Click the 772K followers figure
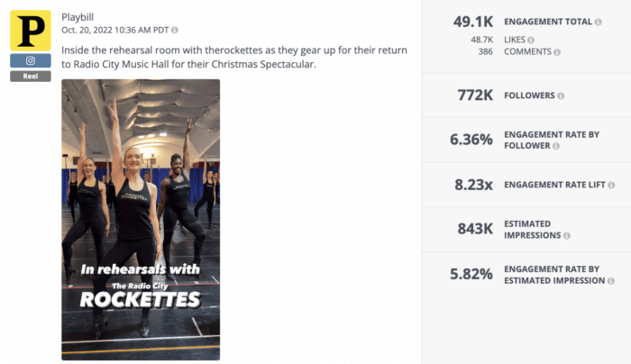Image resolution: width=631 pixels, height=364 pixels. [475, 95]
